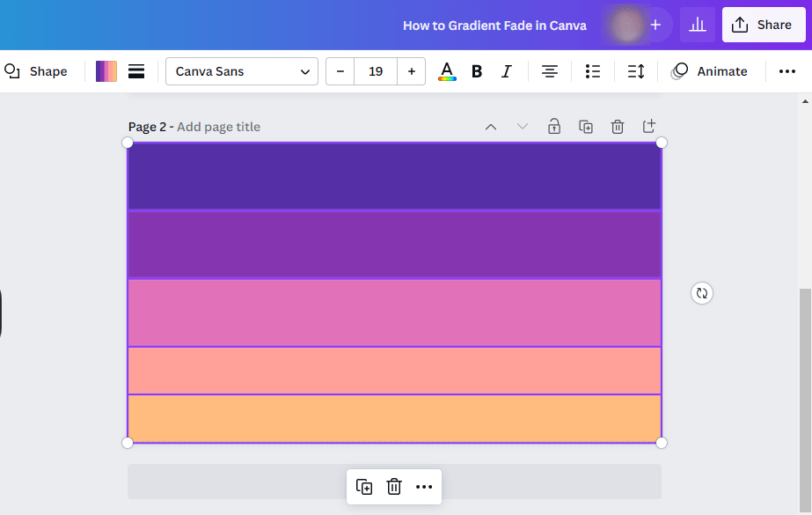812x515 pixels.
Task: Open the text color picker icon
Action: (x=447, y=71)
